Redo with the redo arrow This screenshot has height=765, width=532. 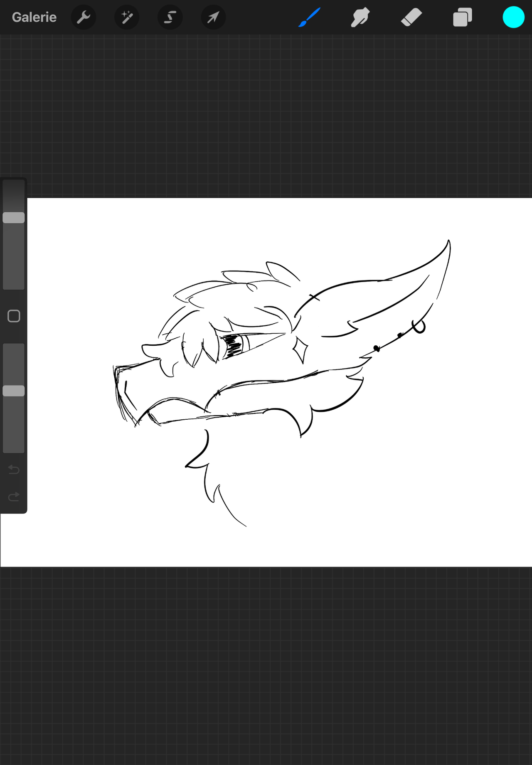point(14,497)
